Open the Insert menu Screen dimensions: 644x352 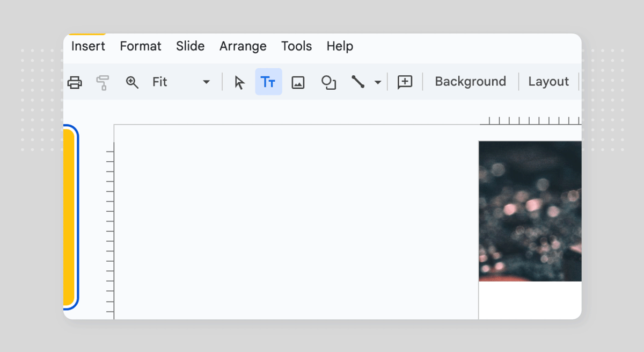88,46
